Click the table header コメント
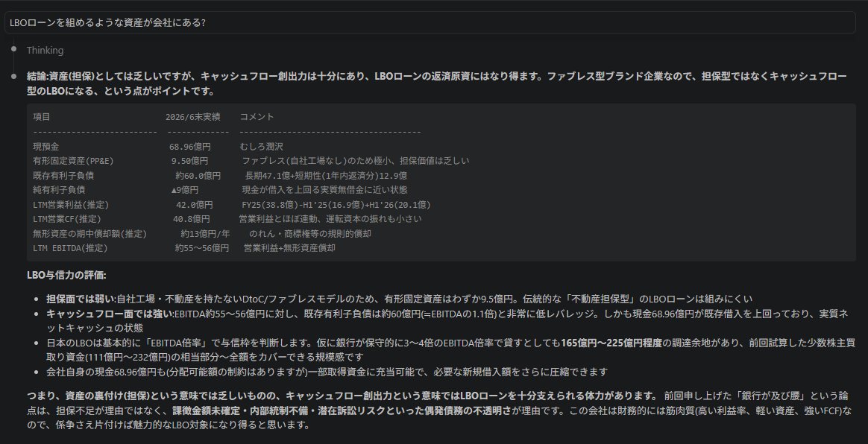 257,117
